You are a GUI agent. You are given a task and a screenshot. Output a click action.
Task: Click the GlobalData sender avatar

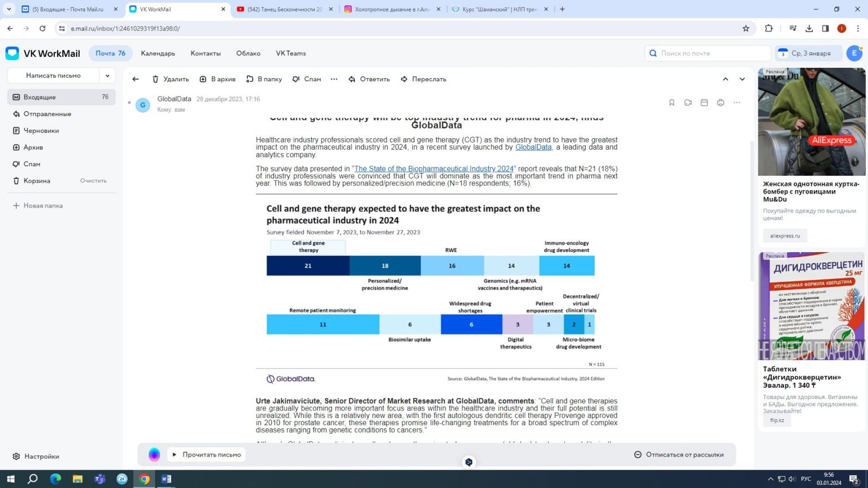pos(143,105)
